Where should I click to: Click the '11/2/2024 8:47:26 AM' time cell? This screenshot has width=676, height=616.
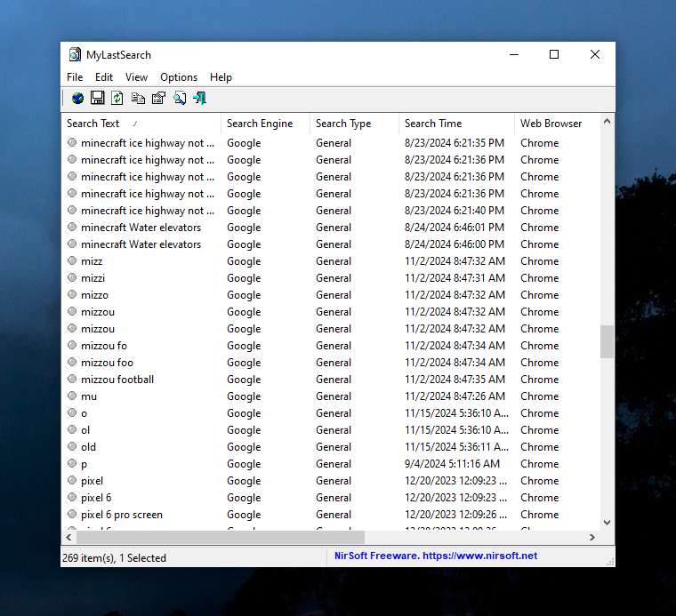click(x=455, y=396)
